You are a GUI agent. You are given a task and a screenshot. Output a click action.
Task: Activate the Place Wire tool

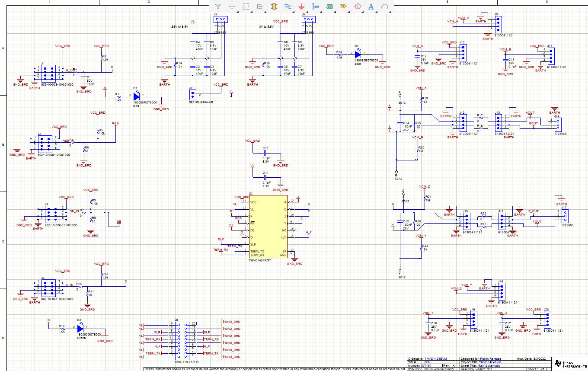(x=288, y=6)
